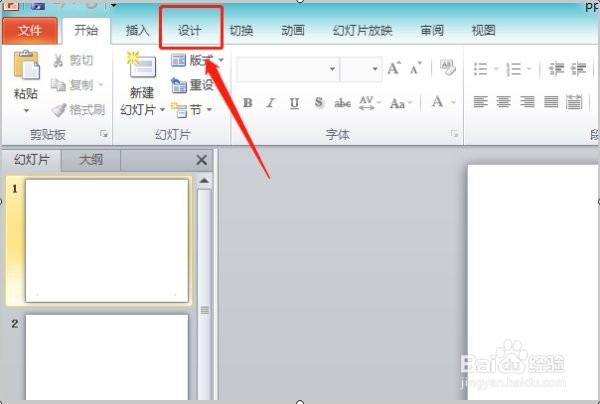
Task: Switch to the 插入 ribbon tab
Action: tap(137, 30)
